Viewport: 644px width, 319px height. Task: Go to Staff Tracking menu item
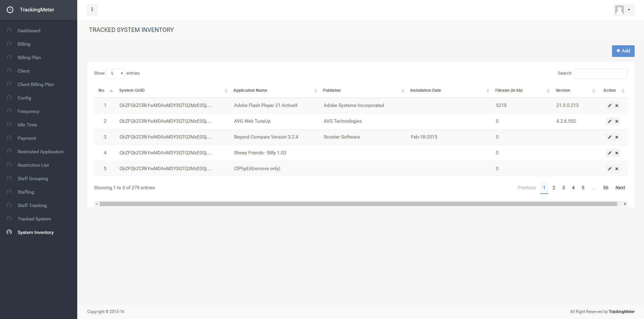32,205
